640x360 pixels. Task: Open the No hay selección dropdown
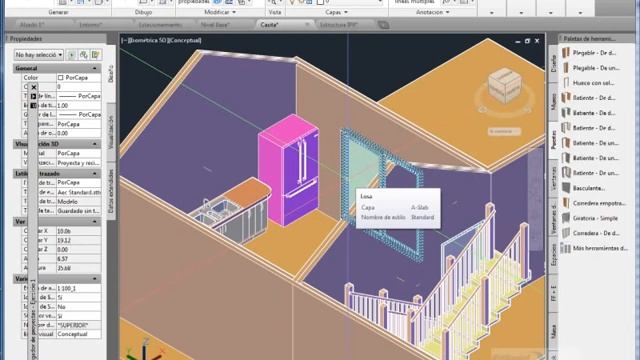(39, 54)
